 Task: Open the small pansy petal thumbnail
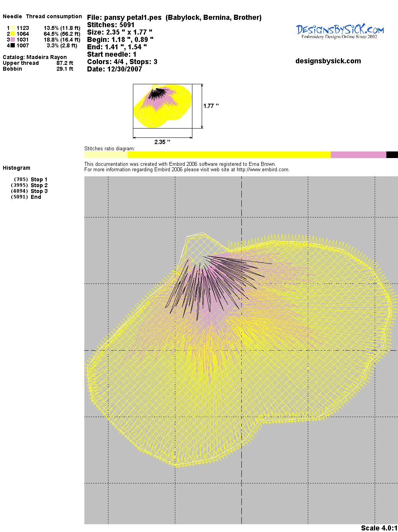162,106
